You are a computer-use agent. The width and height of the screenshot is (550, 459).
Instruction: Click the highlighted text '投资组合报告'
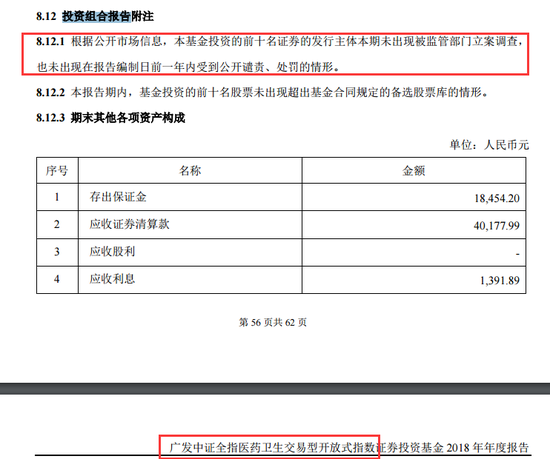pos(96,16)
